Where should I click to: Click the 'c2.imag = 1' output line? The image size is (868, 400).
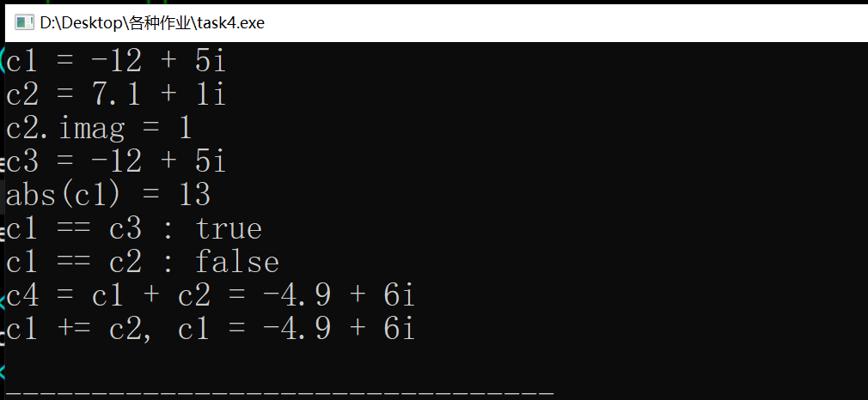(99, 128)
